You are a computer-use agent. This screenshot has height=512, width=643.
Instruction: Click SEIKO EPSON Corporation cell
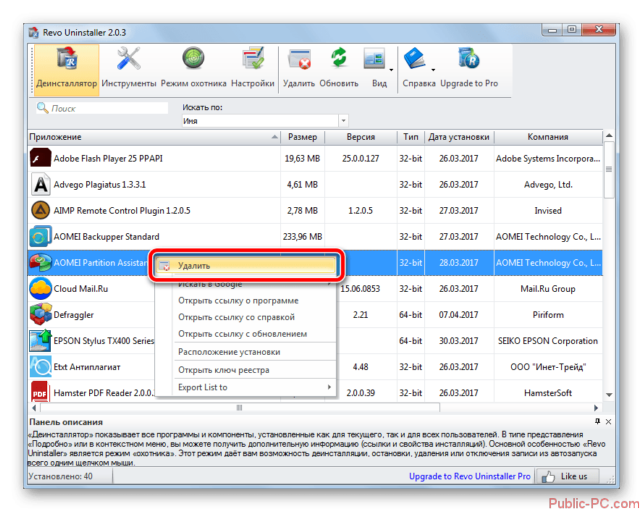[x=548, y=341]
